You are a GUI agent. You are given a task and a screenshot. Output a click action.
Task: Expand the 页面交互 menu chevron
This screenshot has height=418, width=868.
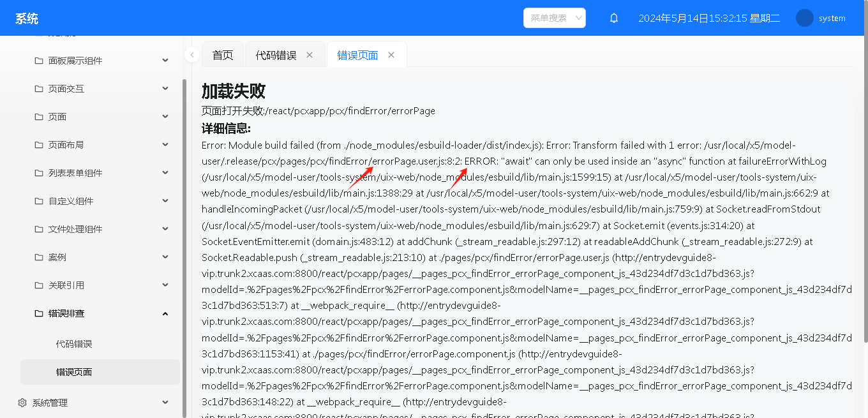click(165, 89)
